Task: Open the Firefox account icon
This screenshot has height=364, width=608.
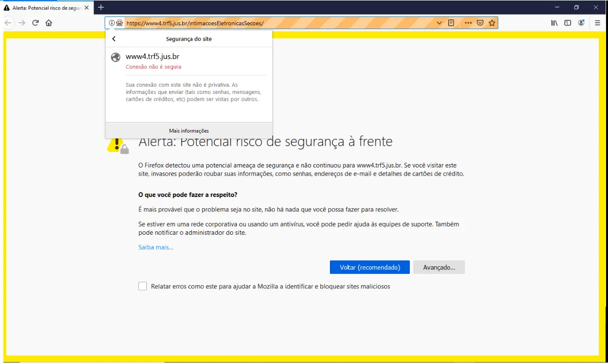Action: [581, 23]
